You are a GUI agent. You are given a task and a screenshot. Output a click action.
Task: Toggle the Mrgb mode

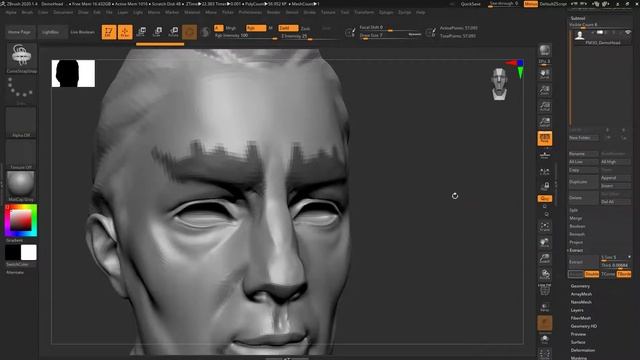tap(231, 28)
